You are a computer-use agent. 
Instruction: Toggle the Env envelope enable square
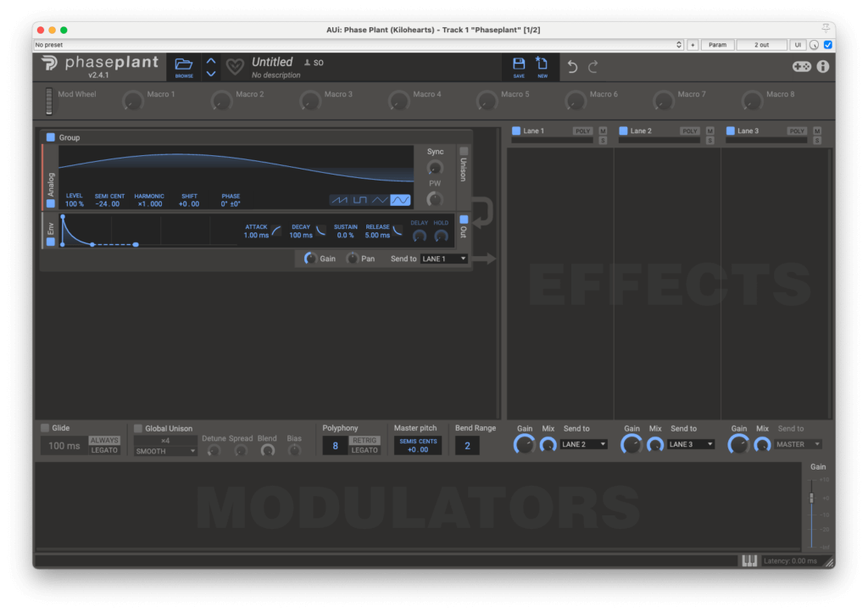[x=50, y=242]
